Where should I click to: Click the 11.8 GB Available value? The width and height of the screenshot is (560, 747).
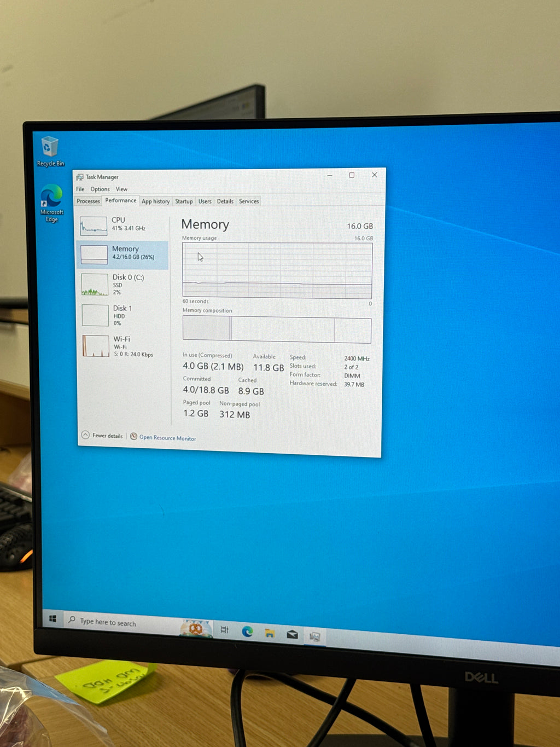tap(269, 368)
